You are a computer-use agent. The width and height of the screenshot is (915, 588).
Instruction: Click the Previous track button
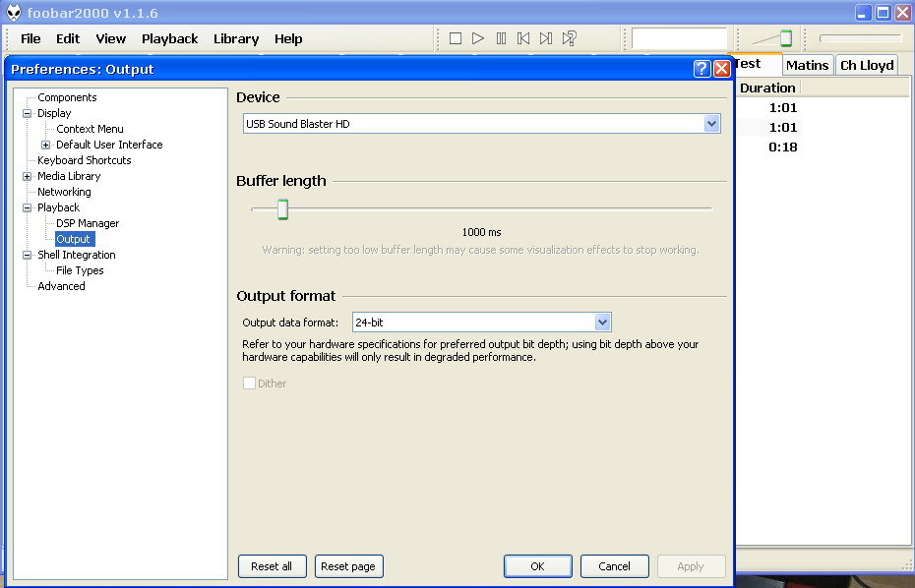523,38
